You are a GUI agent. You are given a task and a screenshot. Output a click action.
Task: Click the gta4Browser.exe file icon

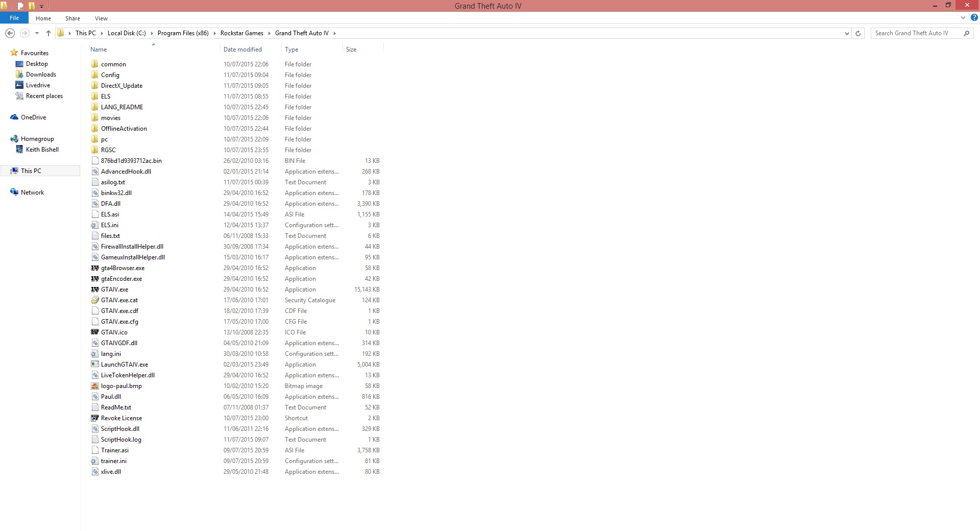pyautogui.click(x=95, y=268)
